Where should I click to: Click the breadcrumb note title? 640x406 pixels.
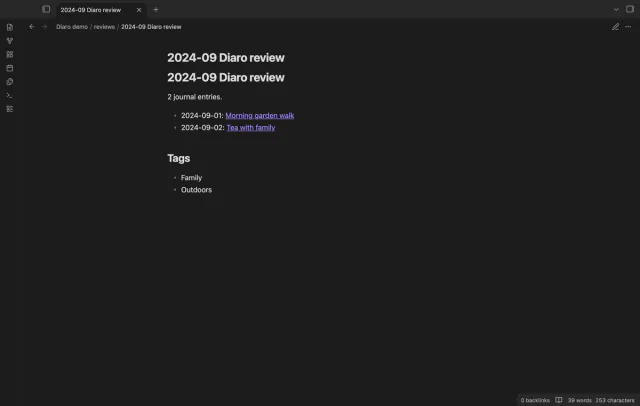(151, 27)
